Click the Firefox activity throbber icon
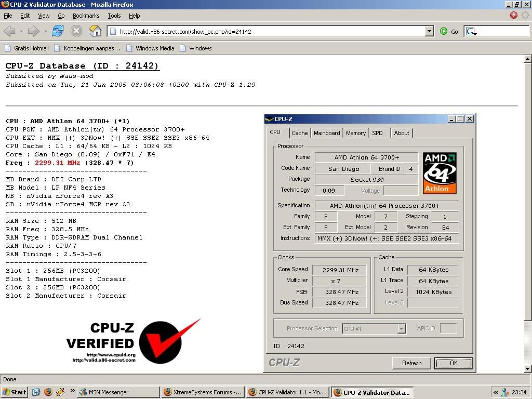 (x=525, y=15)
